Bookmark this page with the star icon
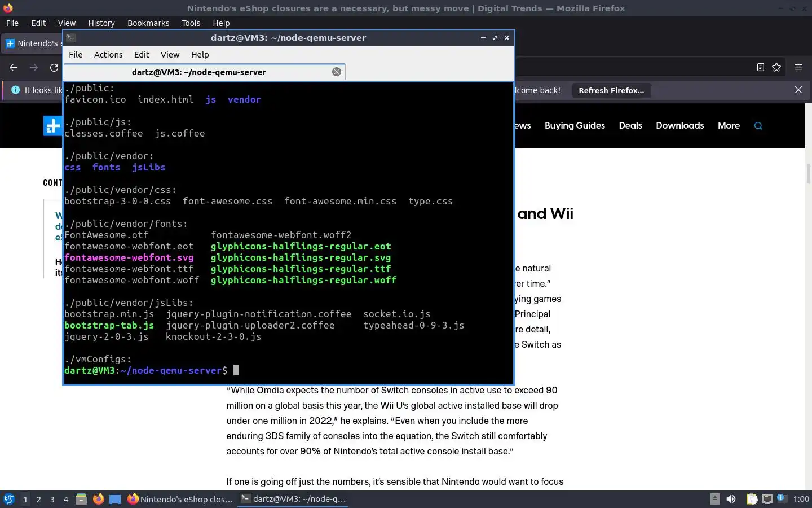The width and height of the screenshot is (812, 508). (x=776, y=67)
